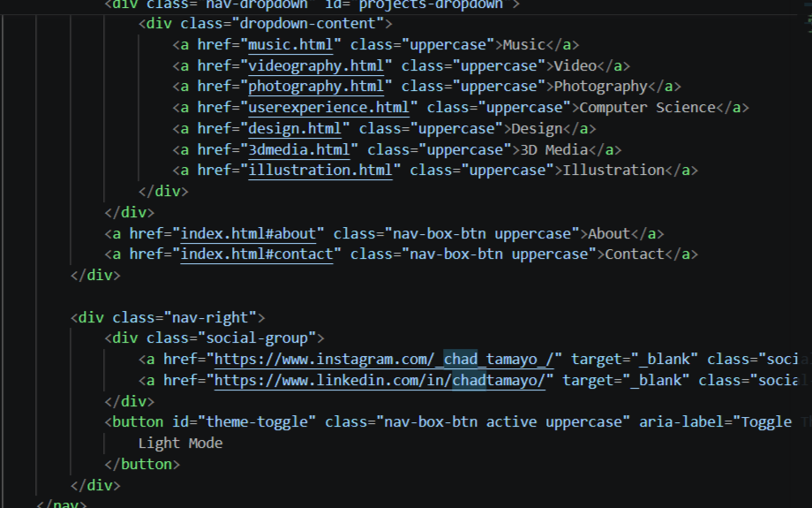The height and width of the screenshot is (508, 812).
Task: Click the 'social-group' class value
Action: point(256,338)
